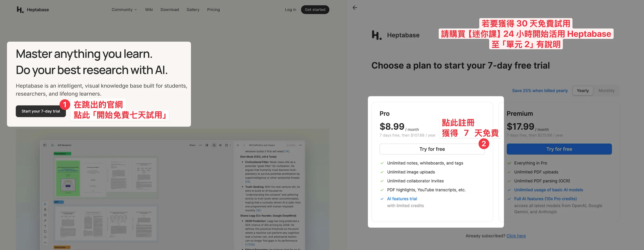Click the chat bubbles icon in the toolbar
Image resolution: width=644 pixels, height=250 pixels.
pos(214,145)
